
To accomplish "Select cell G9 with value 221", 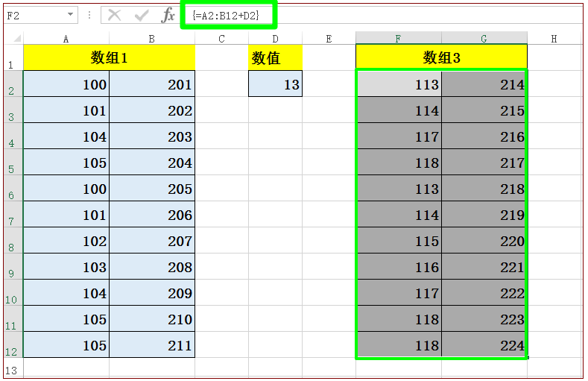I will point(484,266).
